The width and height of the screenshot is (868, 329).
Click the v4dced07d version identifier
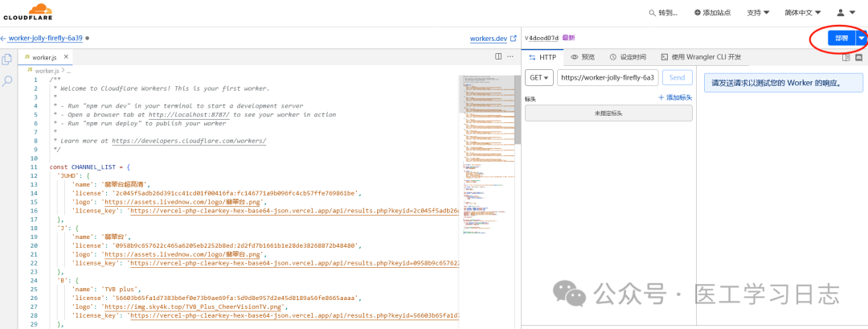[x=542, y=38]
